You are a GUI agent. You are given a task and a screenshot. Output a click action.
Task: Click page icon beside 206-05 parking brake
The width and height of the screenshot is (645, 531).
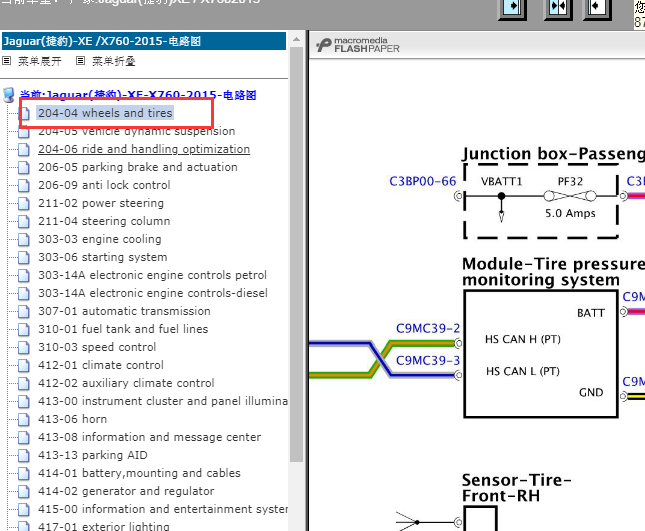(24, 167)
